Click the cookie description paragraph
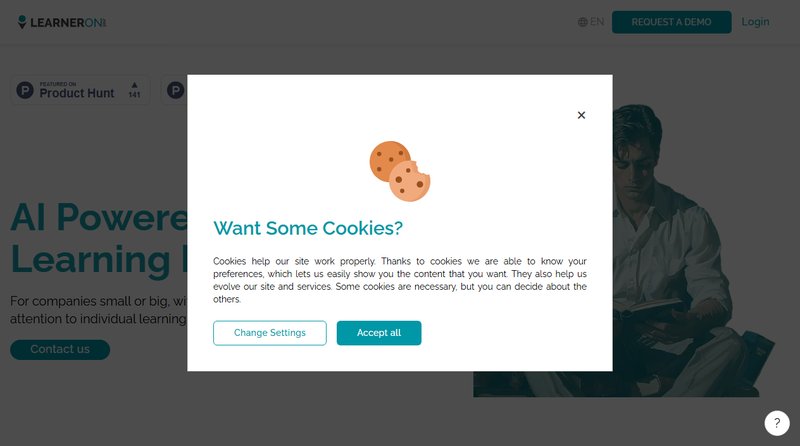Screen dimensions: 800x446 pos(400,280)
